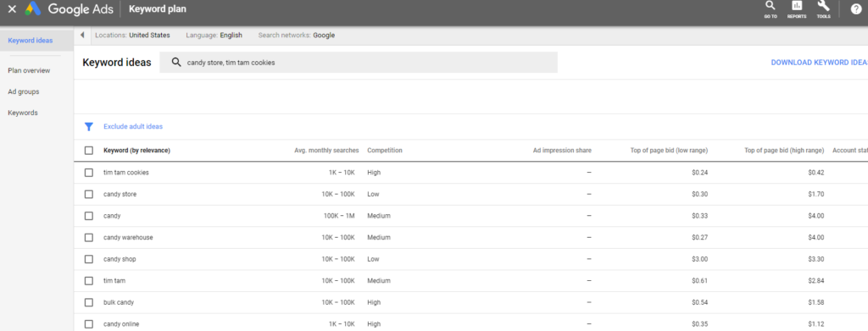Viewport: 868px width, 331px height.
Task: Click the keyword search input field
Action: 359,63
